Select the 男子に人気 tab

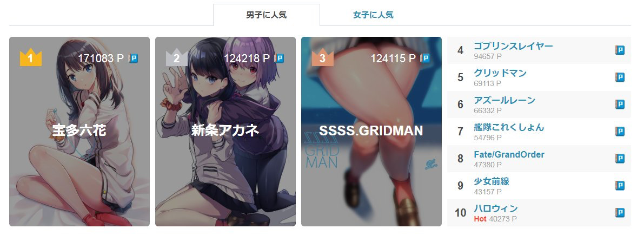click(266, 15)
